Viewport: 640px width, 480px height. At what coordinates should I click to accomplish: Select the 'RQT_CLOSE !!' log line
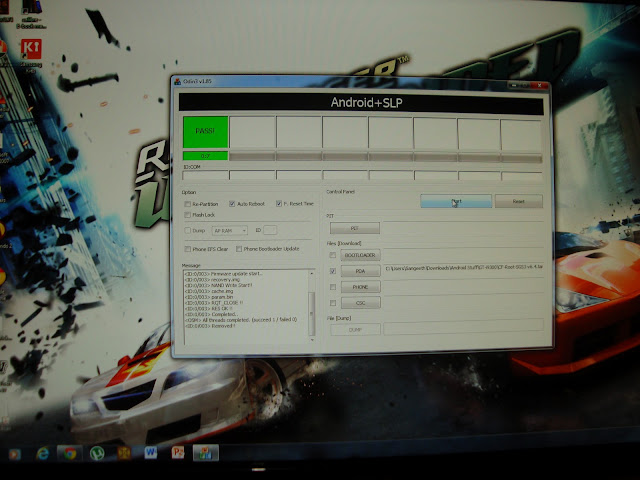(214, 303)
